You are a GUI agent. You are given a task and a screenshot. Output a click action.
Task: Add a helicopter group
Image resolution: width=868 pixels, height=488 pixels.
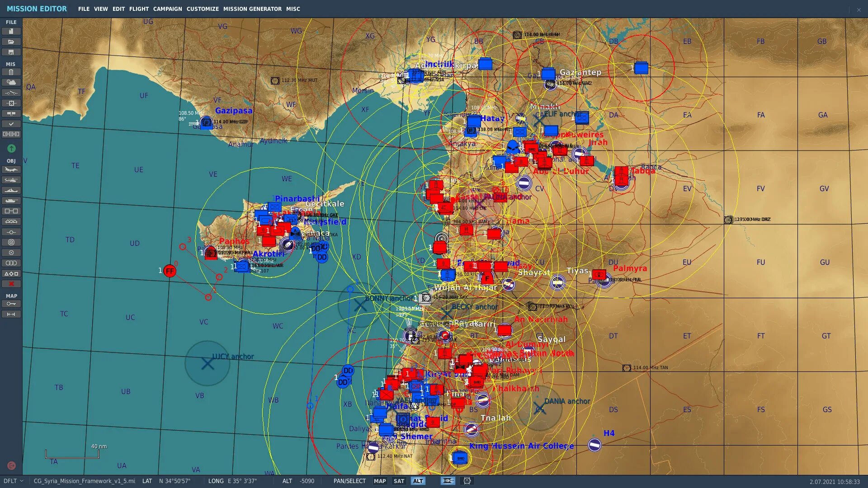click(x=11, y=180)
